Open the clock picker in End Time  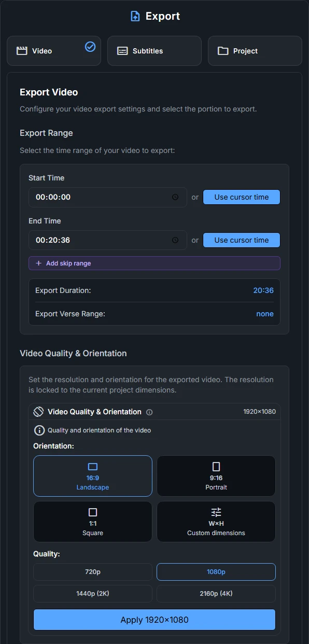coord(175,240)
